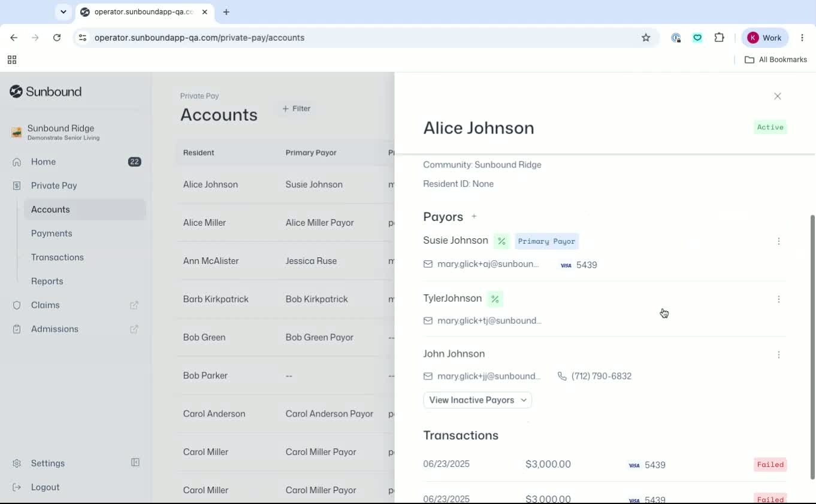Viewport: 816px width, 504px height.
Task: Click Logout in sidebar
Action: pyautogui.click(x=45, y=487)
